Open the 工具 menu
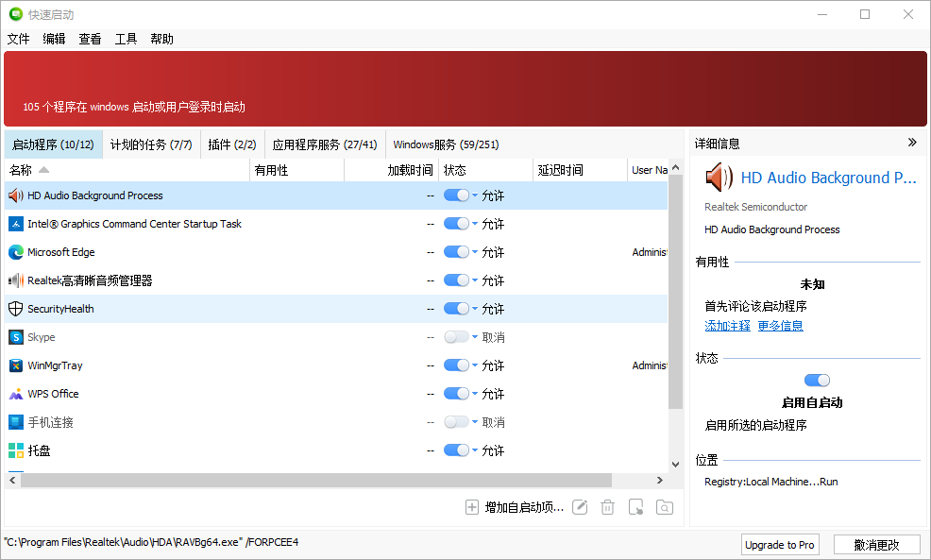The height and width of the screenshot is (560, 931). click(126, 40)
